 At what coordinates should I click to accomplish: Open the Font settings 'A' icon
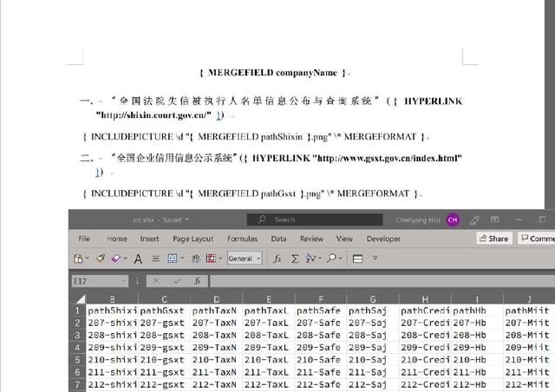pyautogui.click(x=137, y=258)
